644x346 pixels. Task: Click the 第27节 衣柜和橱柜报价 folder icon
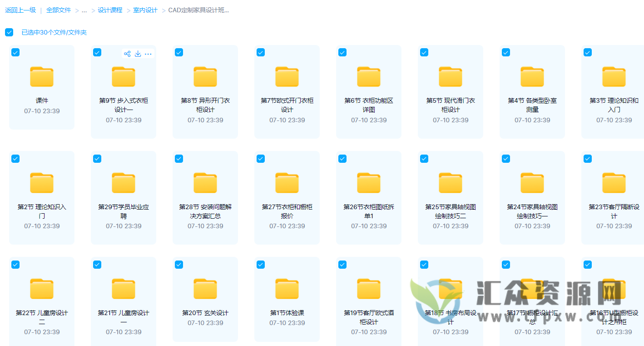point(287,183)
